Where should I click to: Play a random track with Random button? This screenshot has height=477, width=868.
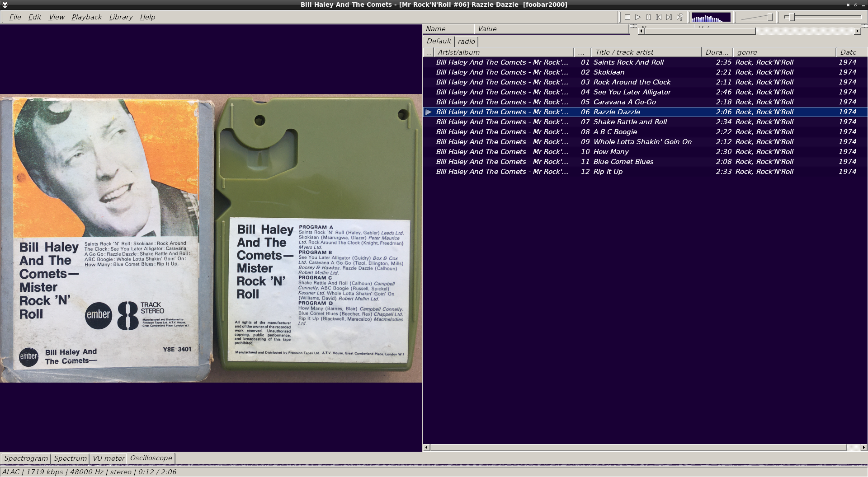pos(679,17)
